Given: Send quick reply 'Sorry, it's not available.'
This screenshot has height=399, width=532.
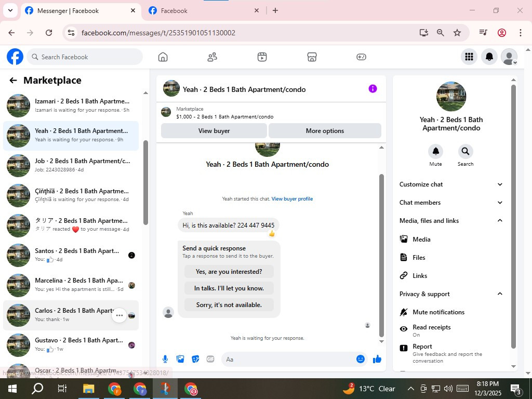Looking at the screenshot, I should click(229, 304).
